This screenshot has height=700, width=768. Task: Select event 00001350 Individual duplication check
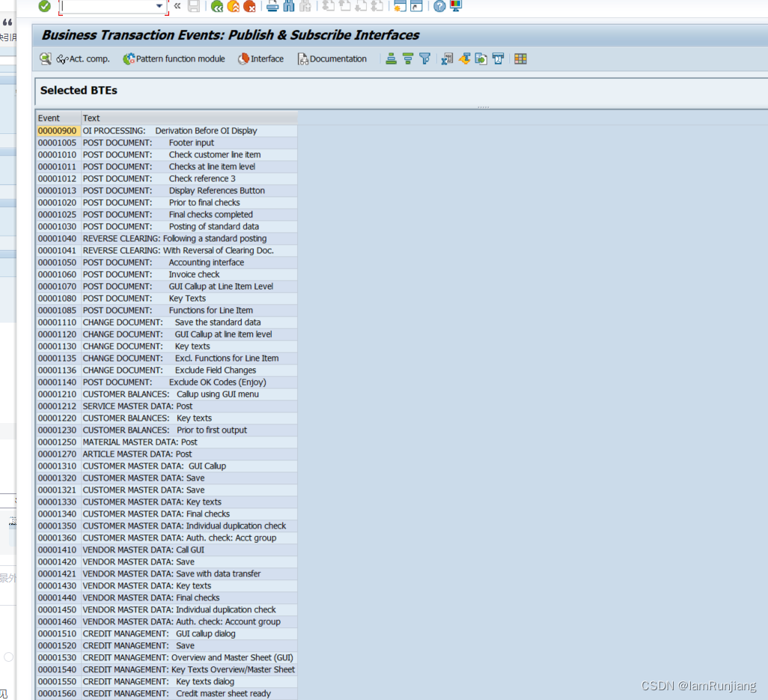[x=166, y=526]
